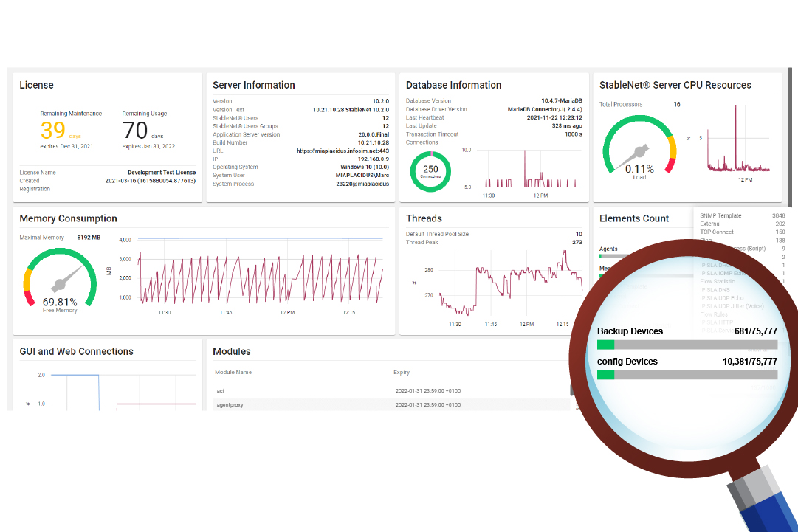Click the transaction timeout value '1800 s'
798x532 pixels.
coord(574,134)
